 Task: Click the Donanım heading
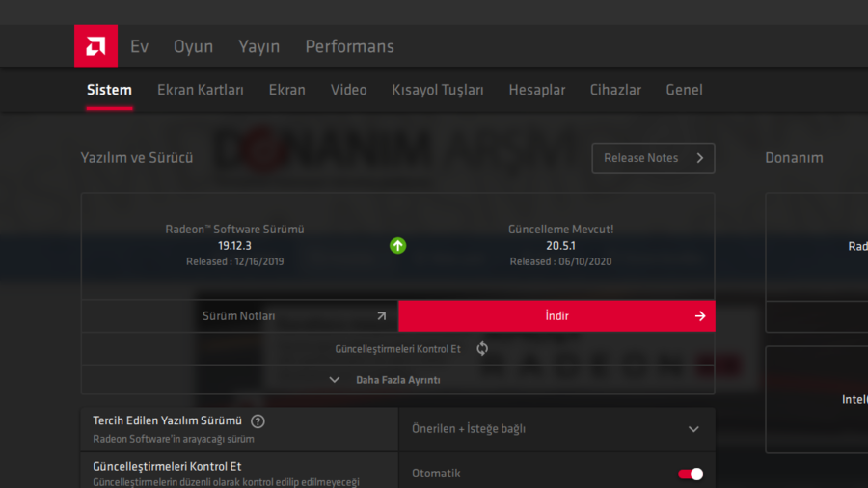coord(794,158)
